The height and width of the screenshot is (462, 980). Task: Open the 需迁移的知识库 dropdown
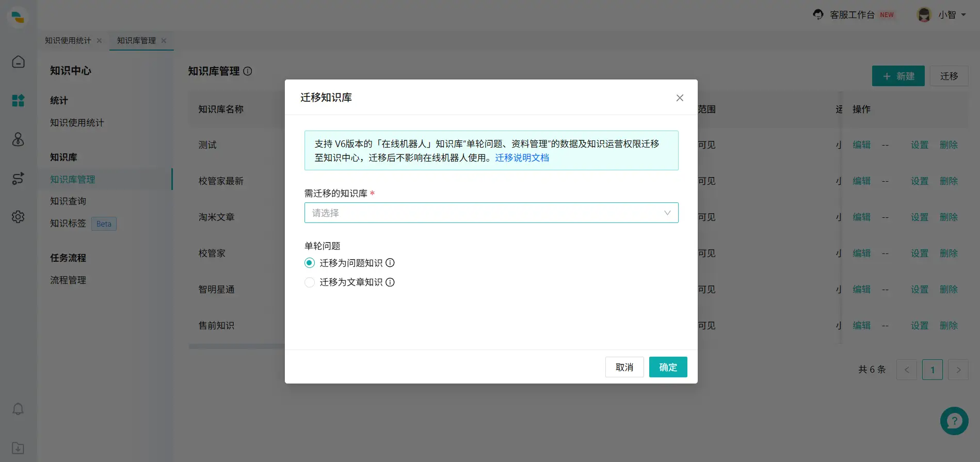491,213
